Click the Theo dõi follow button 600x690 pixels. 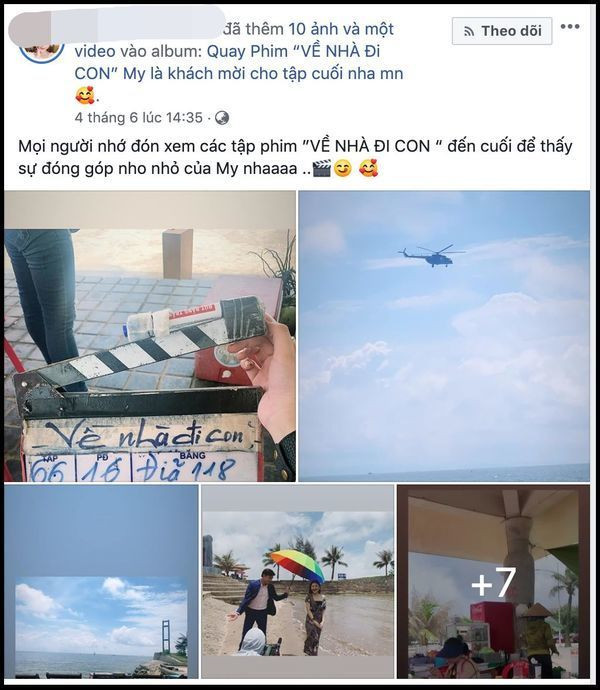[502, 31]
